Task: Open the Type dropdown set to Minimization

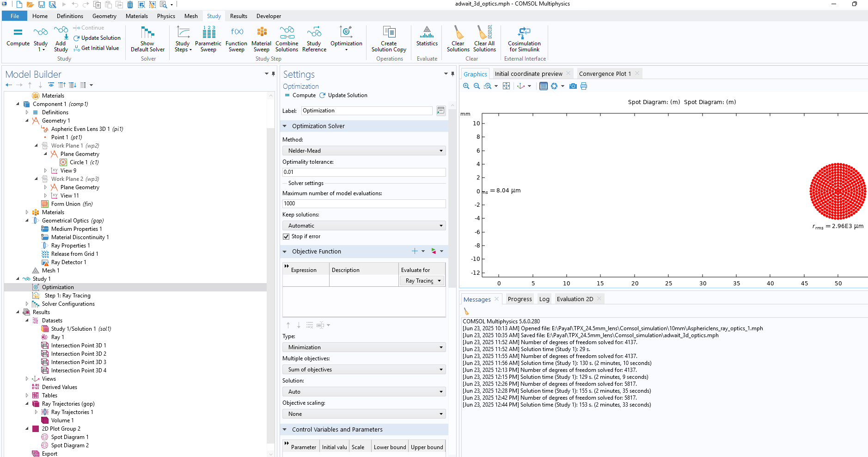Action: tap(364, 347)
